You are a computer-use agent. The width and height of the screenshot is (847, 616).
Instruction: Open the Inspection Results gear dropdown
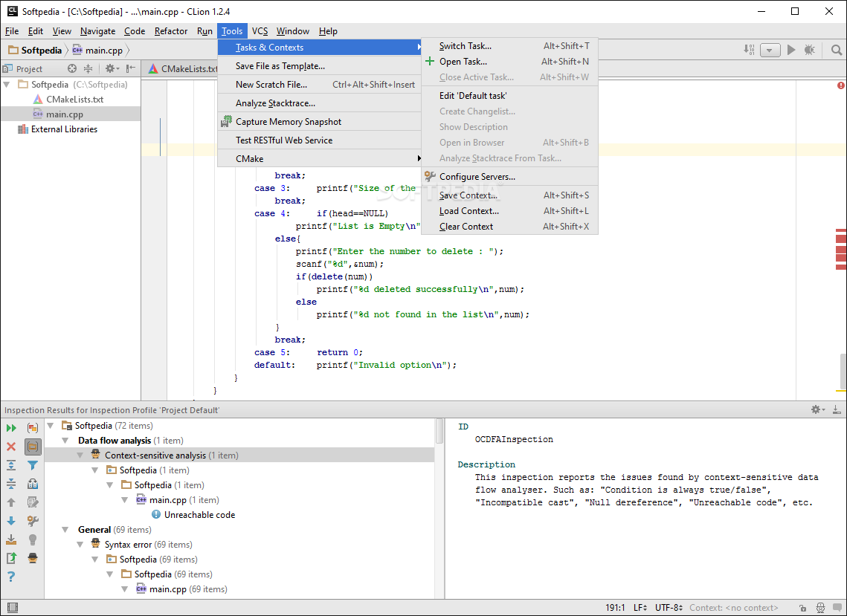[x=818, y=409]
